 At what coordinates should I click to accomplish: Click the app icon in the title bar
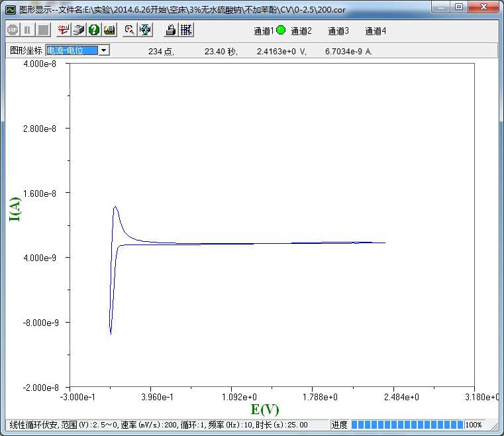tap(11, 10)
